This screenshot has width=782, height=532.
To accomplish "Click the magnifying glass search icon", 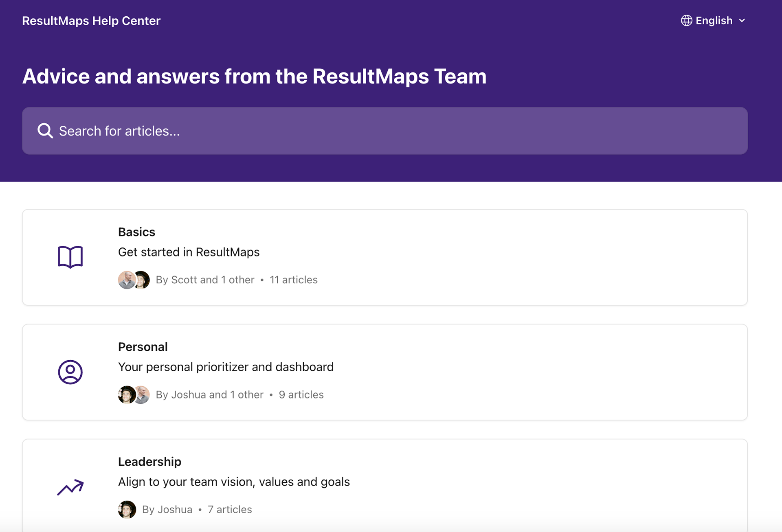I will [45, 131].
